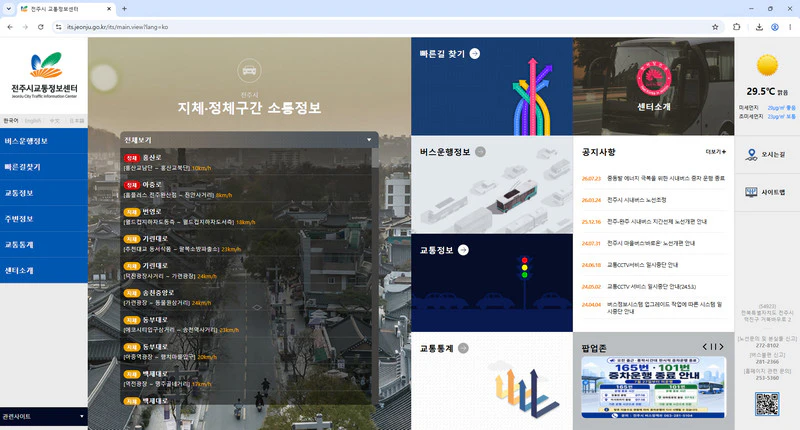Open the 오시는길 link

(x=767, y=155)
